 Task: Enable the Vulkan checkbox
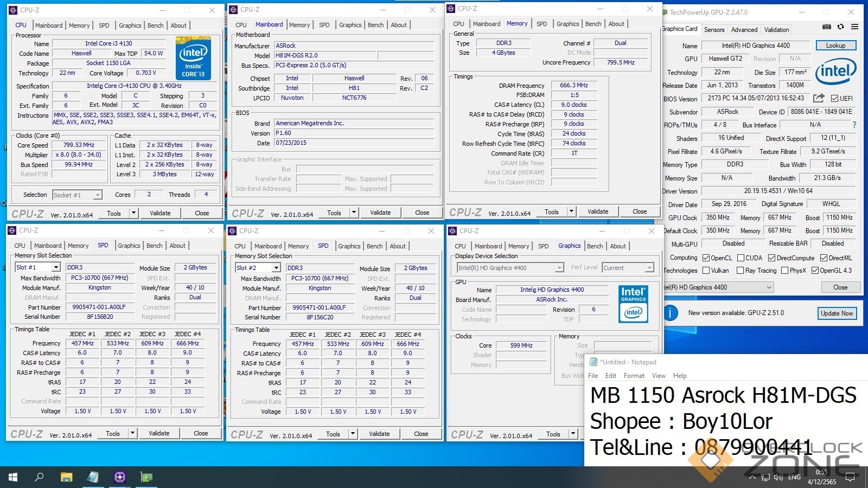click(706, 271)
